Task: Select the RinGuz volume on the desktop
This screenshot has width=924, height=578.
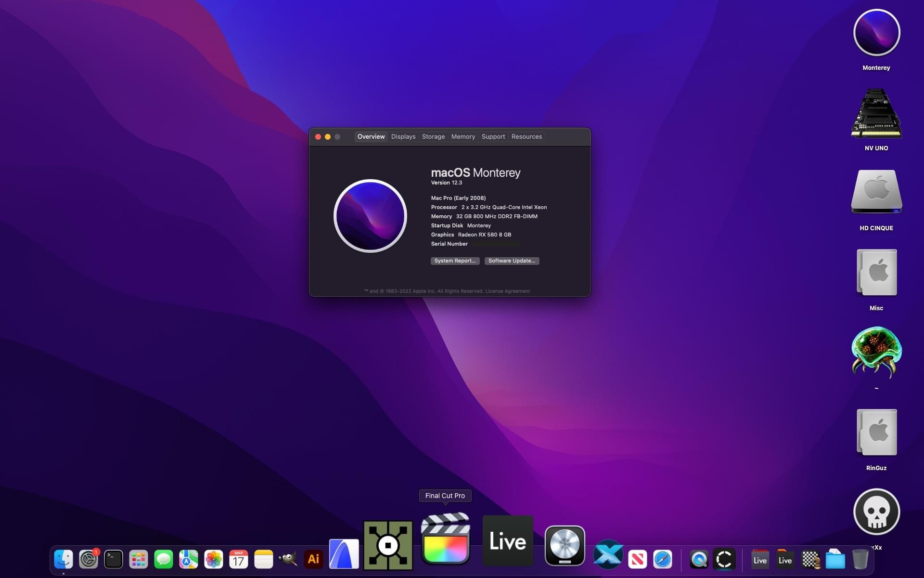Action: [876, 432]
